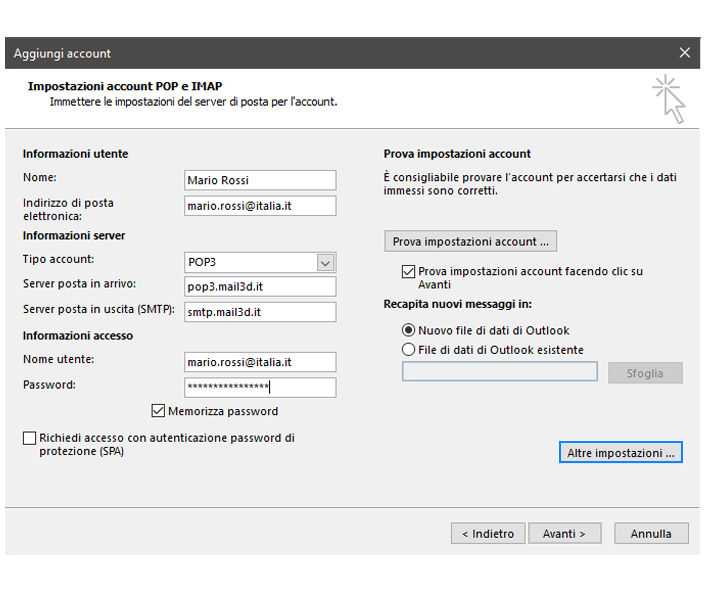Cancel setup using the Annulla button
Screen dimensions: 727x592
tap(651, 534)
